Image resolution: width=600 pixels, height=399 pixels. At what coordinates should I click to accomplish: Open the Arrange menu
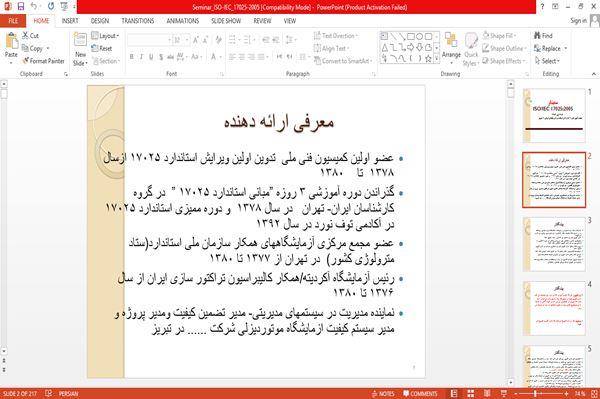click(452, 48)
